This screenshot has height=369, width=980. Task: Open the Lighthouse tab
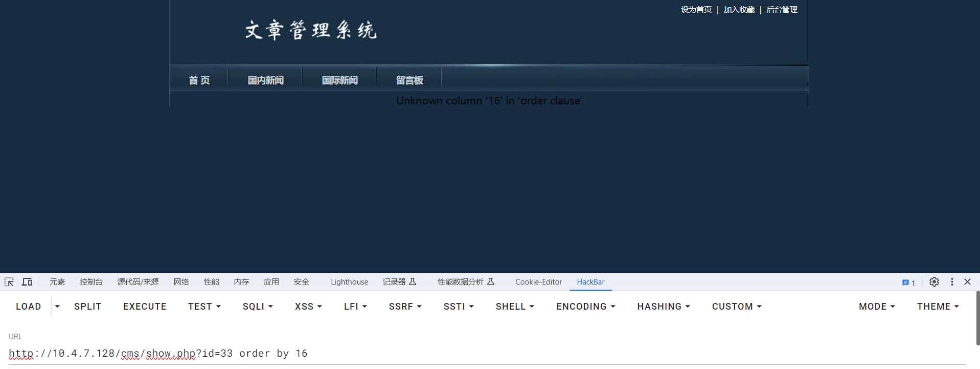point(349,282)
